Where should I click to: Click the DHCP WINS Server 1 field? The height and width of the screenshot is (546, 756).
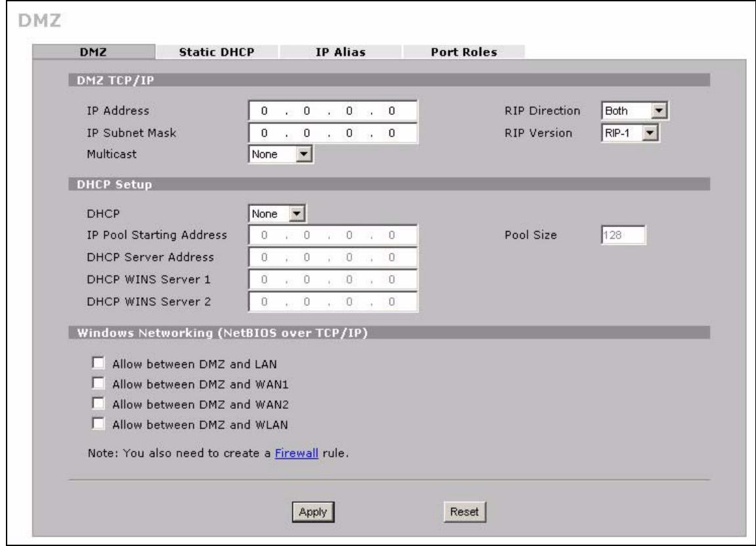[332, 280]
